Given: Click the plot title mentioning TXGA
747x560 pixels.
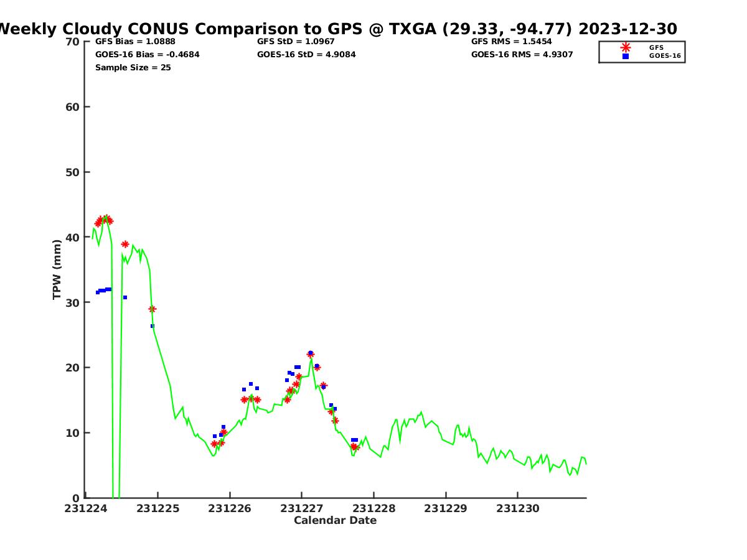Looking at the screenshot, I should point(336,29).
